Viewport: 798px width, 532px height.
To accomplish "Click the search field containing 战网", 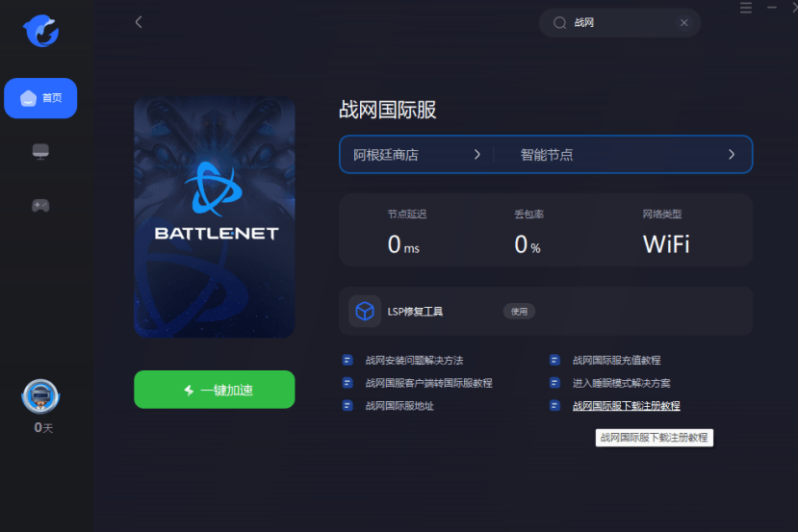I will point(619,23).
